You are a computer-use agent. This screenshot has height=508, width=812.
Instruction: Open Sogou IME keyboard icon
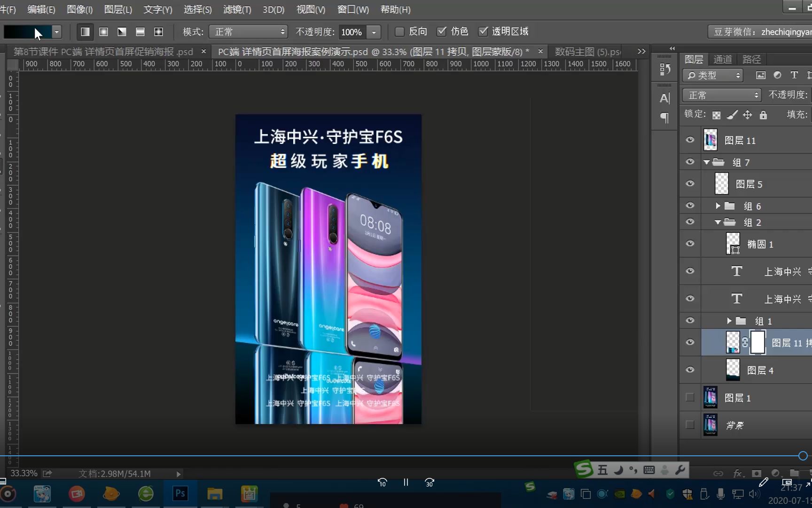[649, 470]
